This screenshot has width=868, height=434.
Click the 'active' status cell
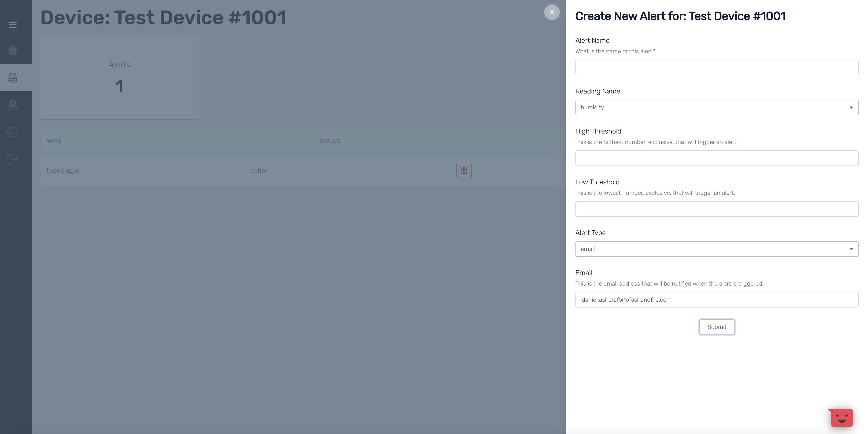259,171
